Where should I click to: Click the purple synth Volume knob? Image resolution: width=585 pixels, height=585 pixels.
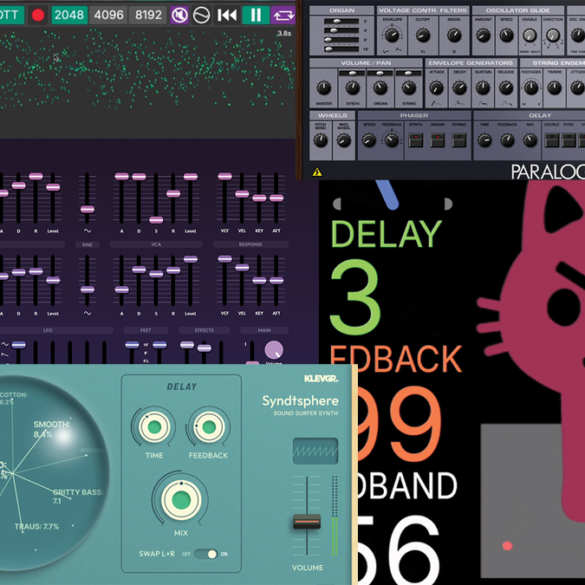point(274,350)
